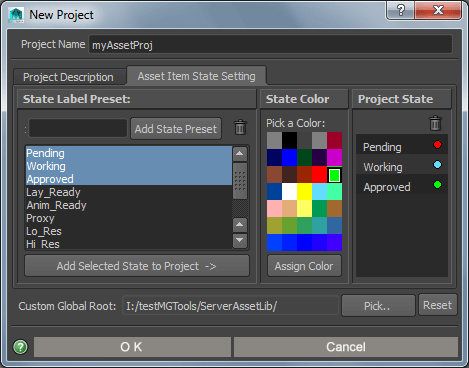Click the title bar question mark help button

pos(401,10)
